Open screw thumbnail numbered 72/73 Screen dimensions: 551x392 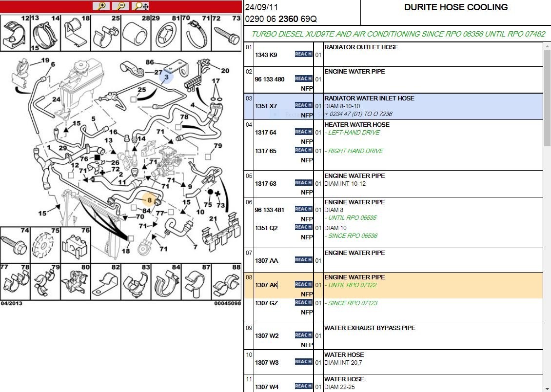coord(227,33)
